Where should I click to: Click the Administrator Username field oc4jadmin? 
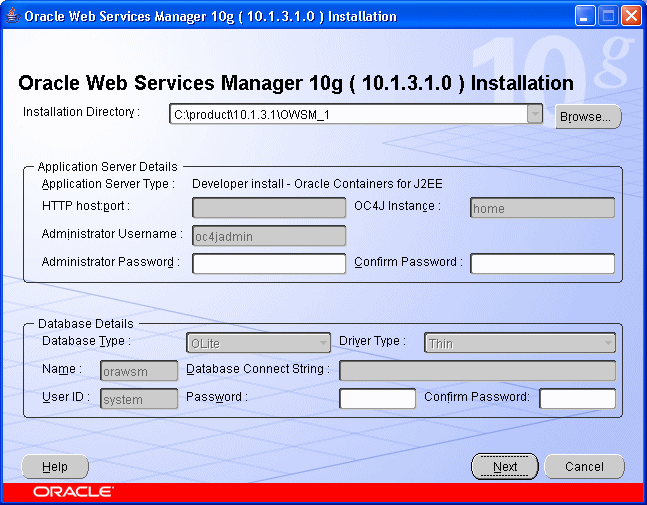click(269, 236)
